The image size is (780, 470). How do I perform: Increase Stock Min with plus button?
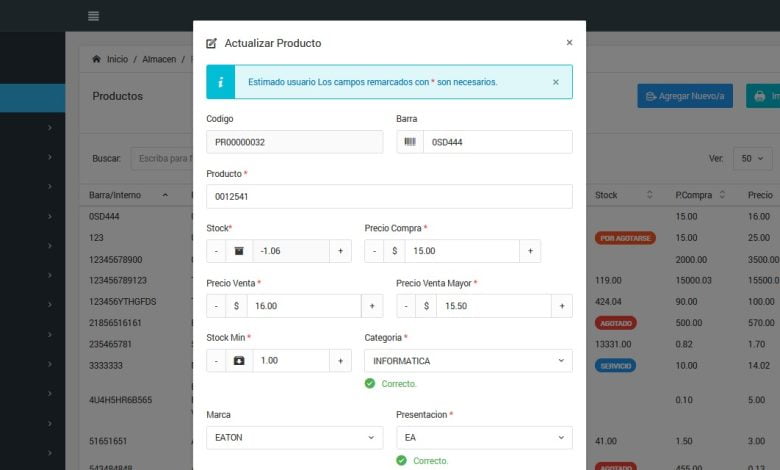340,360
